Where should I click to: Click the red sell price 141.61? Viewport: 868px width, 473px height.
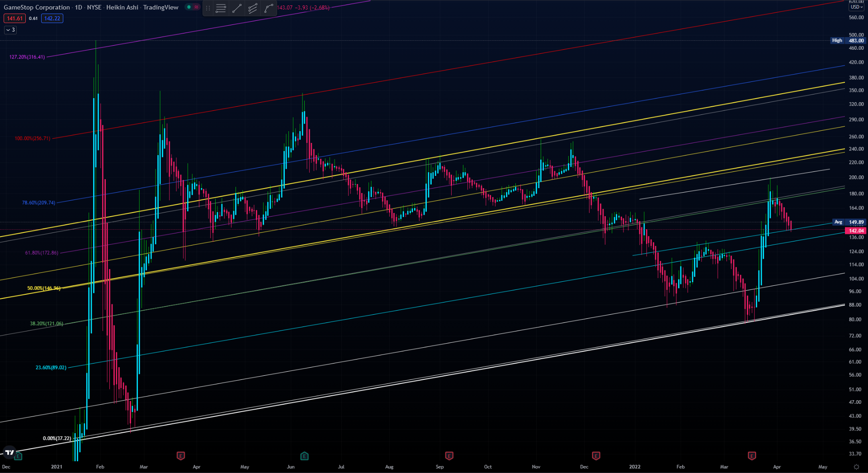[x=14, y=19]
